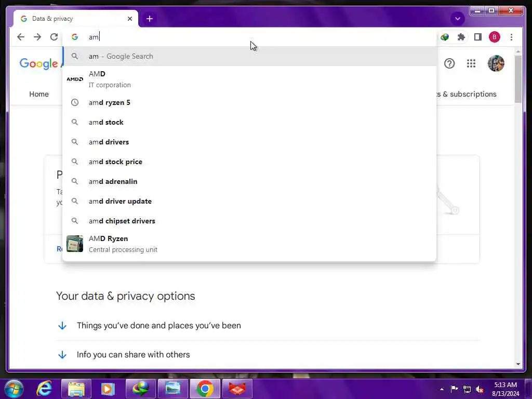Open the Chrome three-dot menu

[511, 37]
